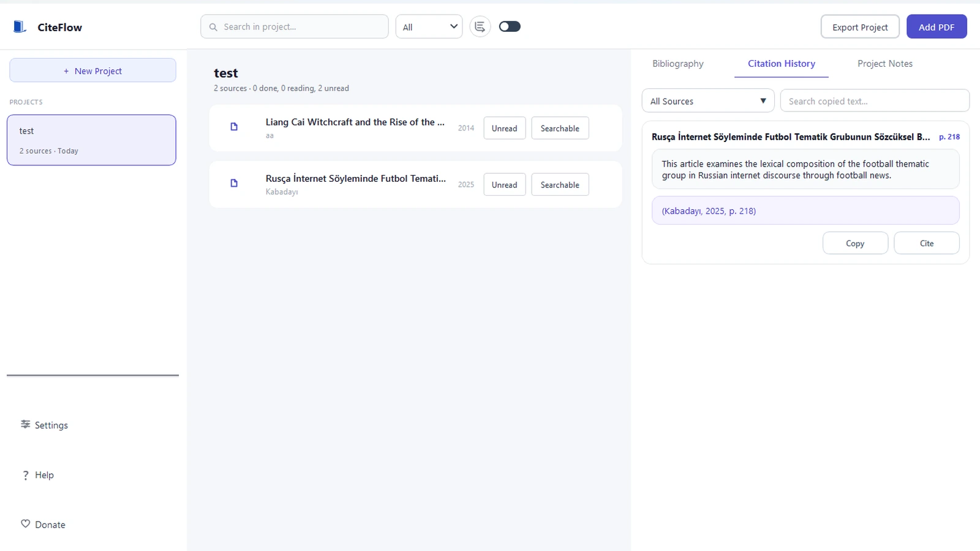Click the PDF icon for Liang Cai source
980x551 pixels.
(x=234, y=127)
